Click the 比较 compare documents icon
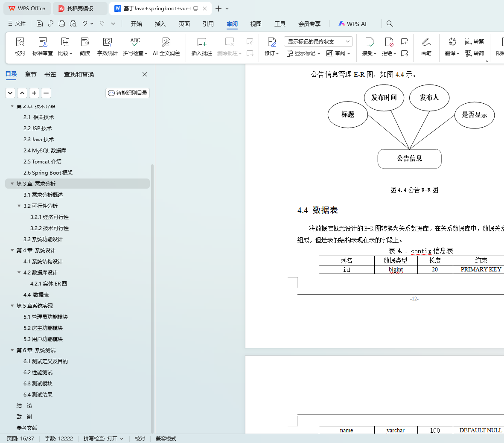The image size is (504, 443). 65,46
